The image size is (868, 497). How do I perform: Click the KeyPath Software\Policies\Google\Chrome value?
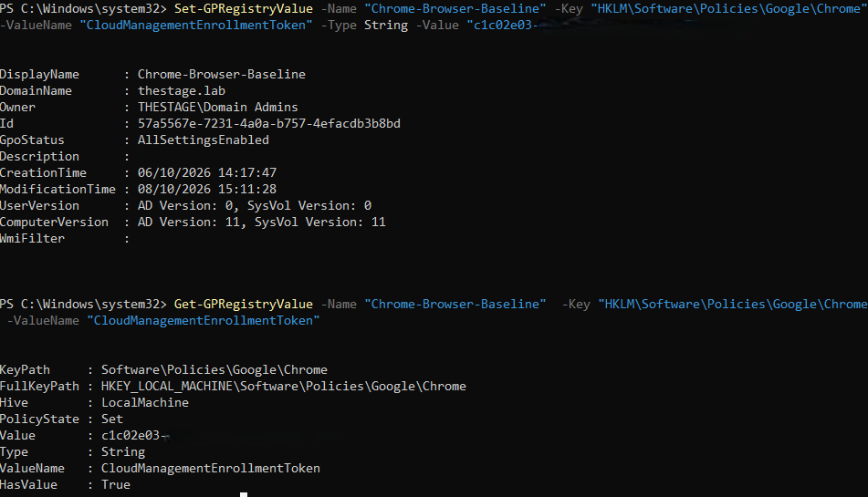tap(214, 370)
